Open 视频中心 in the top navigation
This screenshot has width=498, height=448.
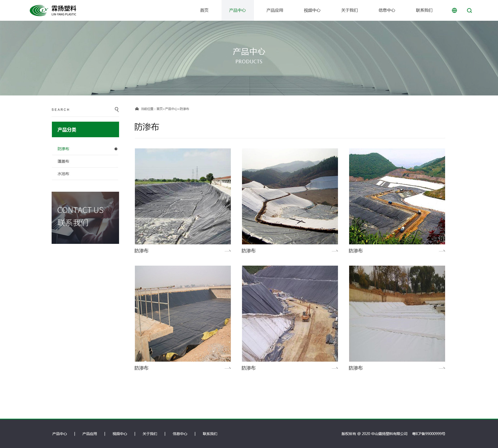(x=312, y=10)
